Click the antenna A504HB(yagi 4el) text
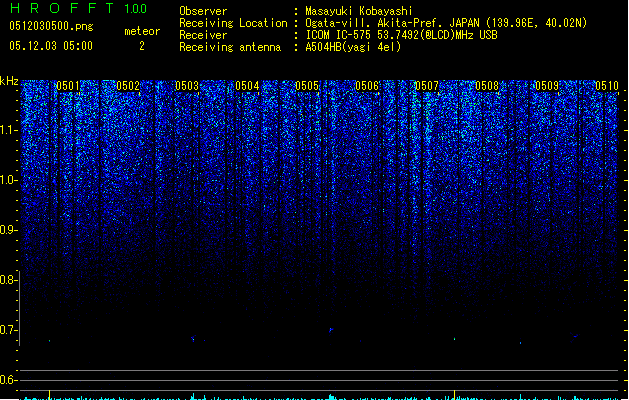The width and height of the screenshot is (629, 400). point(353,47)
